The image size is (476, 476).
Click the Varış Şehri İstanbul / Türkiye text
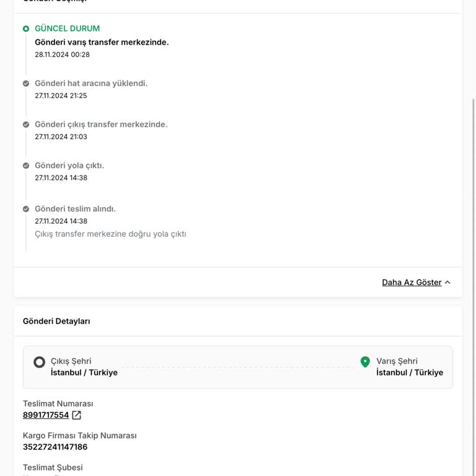(410, 372)
